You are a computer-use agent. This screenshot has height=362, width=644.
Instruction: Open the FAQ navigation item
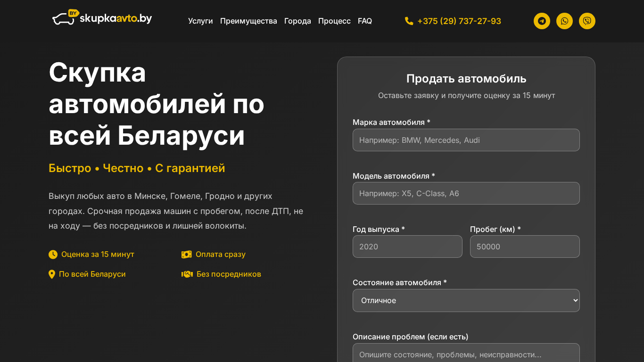(x=365, y=21)
